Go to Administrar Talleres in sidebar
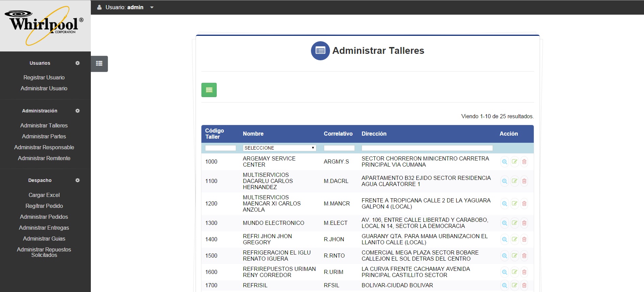The height and width of the screenshot is (292, 644). [44, 125]
